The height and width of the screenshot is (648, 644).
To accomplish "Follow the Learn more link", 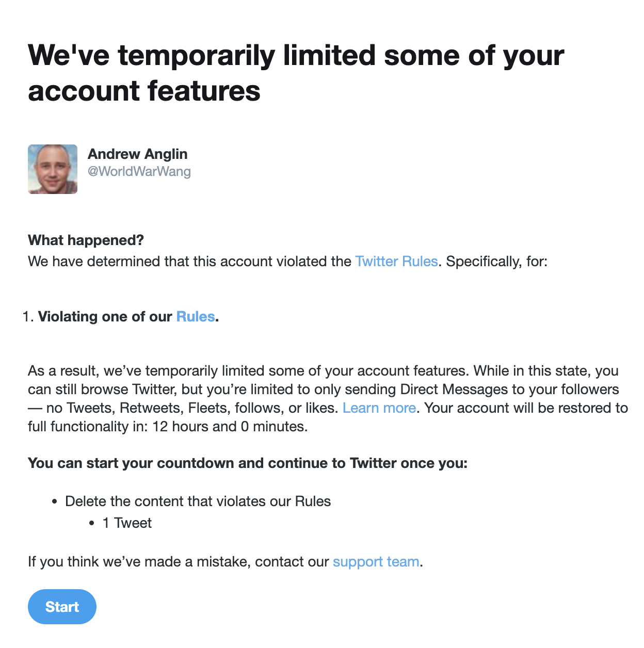I will 379,408.
